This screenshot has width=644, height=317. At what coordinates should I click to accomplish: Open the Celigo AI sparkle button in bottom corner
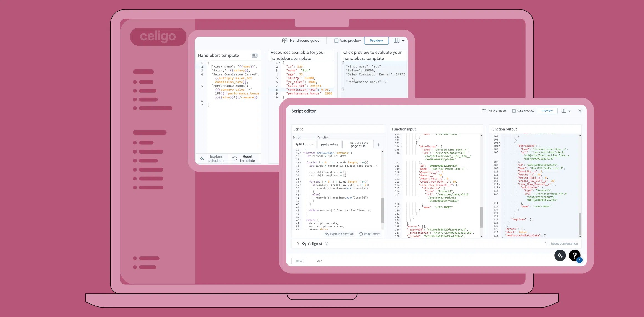click(560, 255)
